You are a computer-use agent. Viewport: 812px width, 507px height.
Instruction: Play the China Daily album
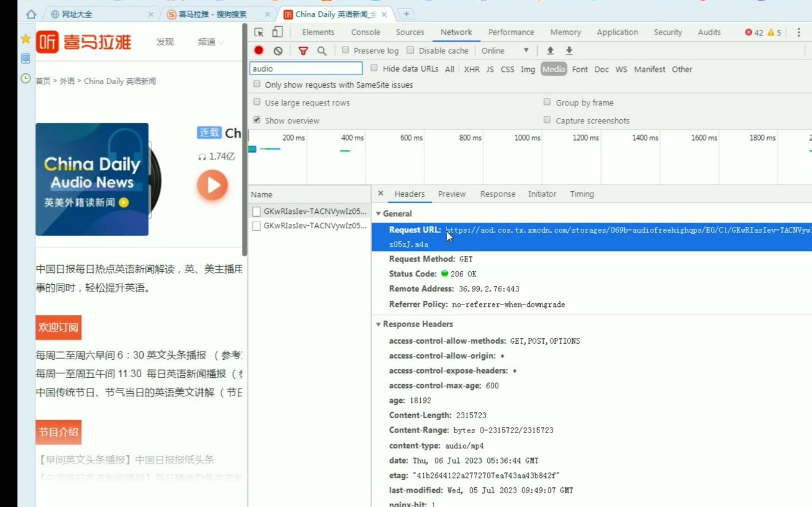click(212, 185)
